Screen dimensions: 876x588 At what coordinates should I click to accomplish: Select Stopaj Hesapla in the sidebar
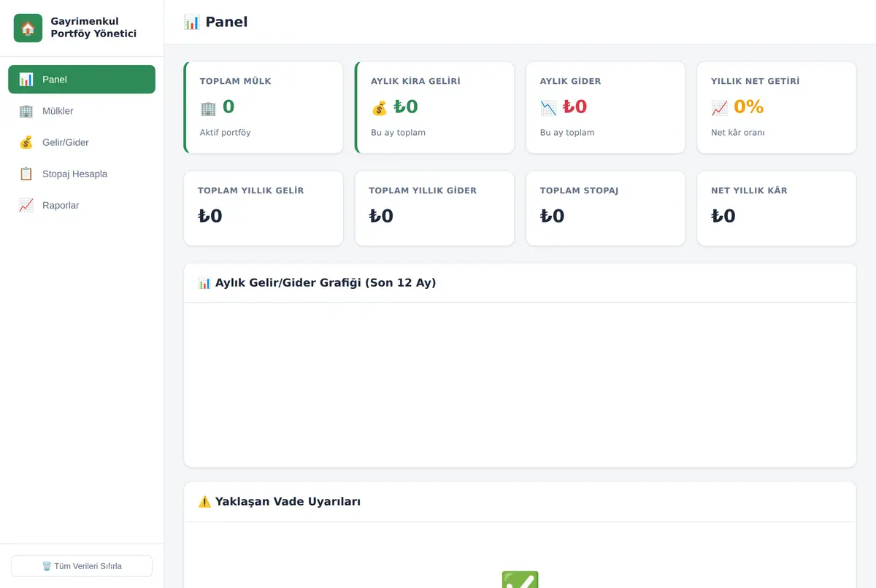point(82,174)
